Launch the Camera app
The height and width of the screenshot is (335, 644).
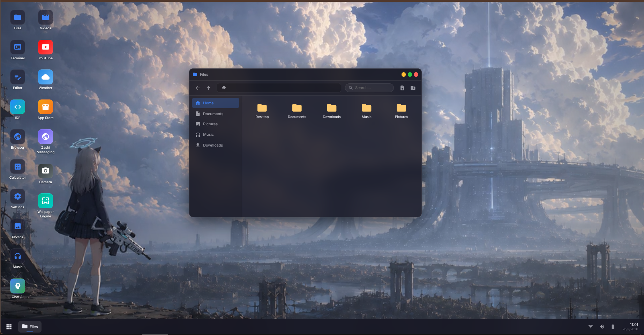pyautogui.click(x=45, y=174)
